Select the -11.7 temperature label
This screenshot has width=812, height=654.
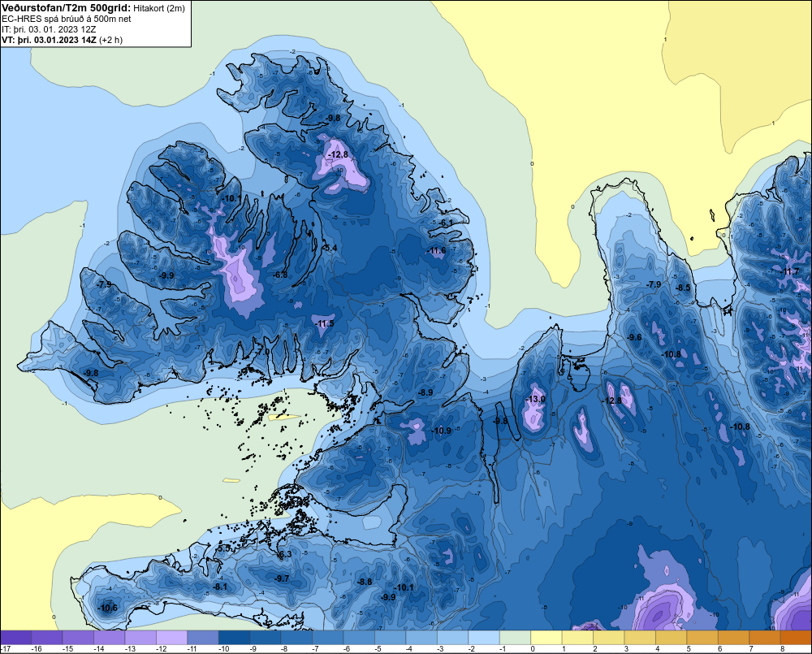click(790, 271)
